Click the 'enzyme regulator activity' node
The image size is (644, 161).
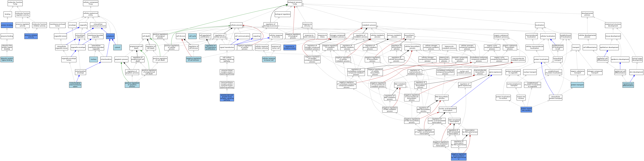(22, 25)
